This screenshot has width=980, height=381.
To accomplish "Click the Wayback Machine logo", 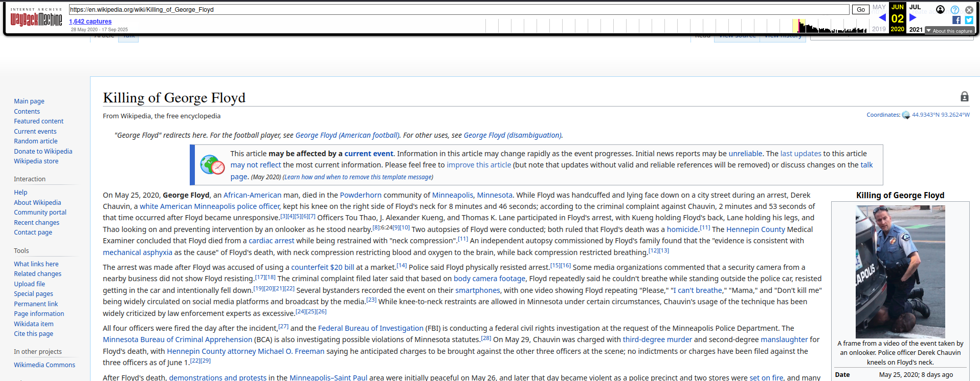I will pos(36,17).
